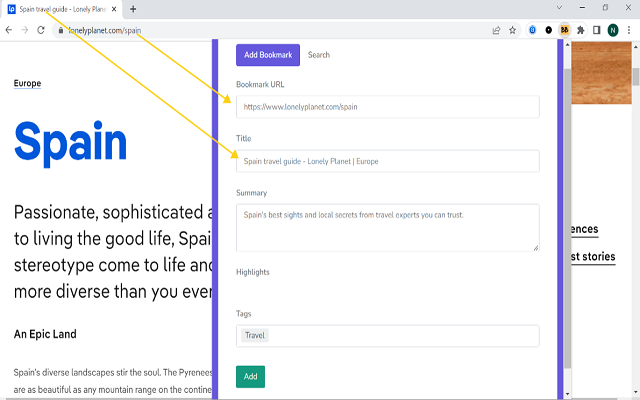This screenshot has height=400, width=640.
Task: Click the popup panel scrollbar
Action: click(x=567, y=218)
